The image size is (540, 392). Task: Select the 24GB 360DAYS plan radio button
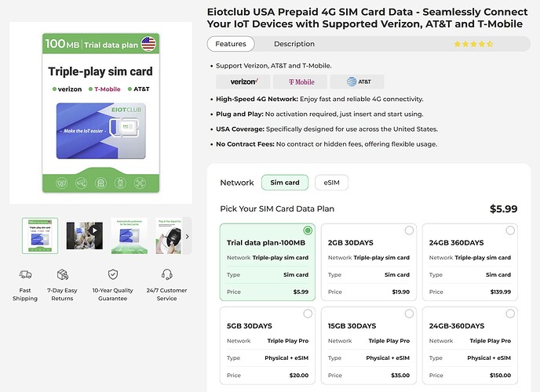pos(510,230)
